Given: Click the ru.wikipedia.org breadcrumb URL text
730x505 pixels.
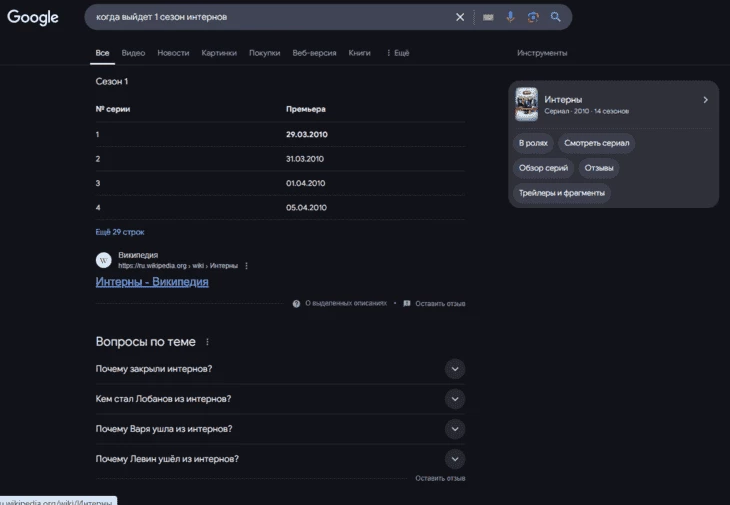Looking at the screenshot, I should [x=178, y=266].
